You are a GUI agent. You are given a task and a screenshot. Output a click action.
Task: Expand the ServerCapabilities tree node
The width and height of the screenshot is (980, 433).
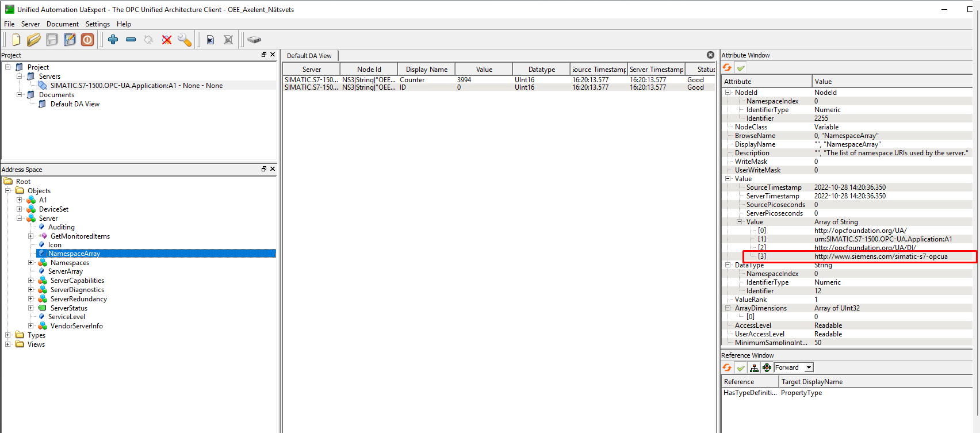[x=31, y=281]
